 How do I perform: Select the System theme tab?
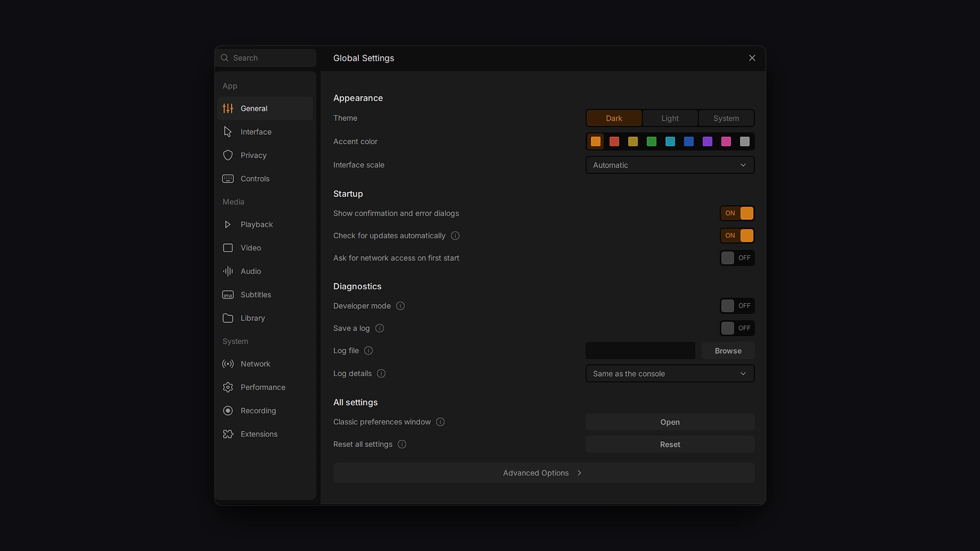(x=726, y=118)
